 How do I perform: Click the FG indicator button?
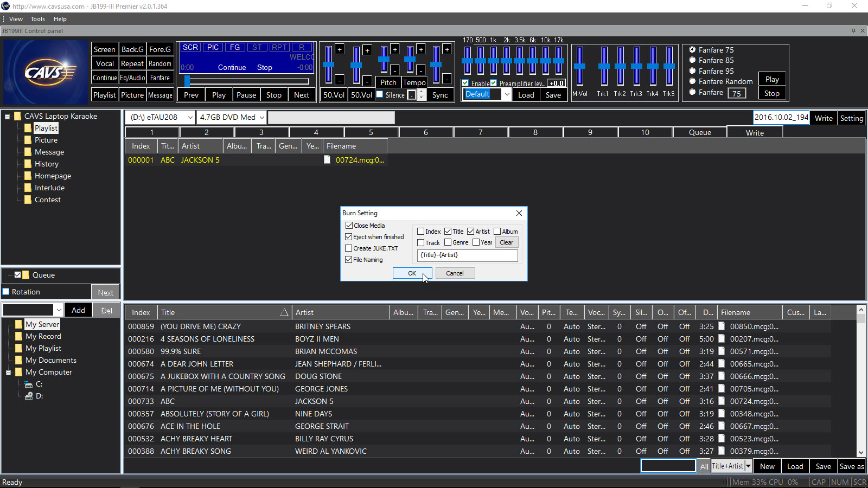pyautogui.click(x=235, y=48)
